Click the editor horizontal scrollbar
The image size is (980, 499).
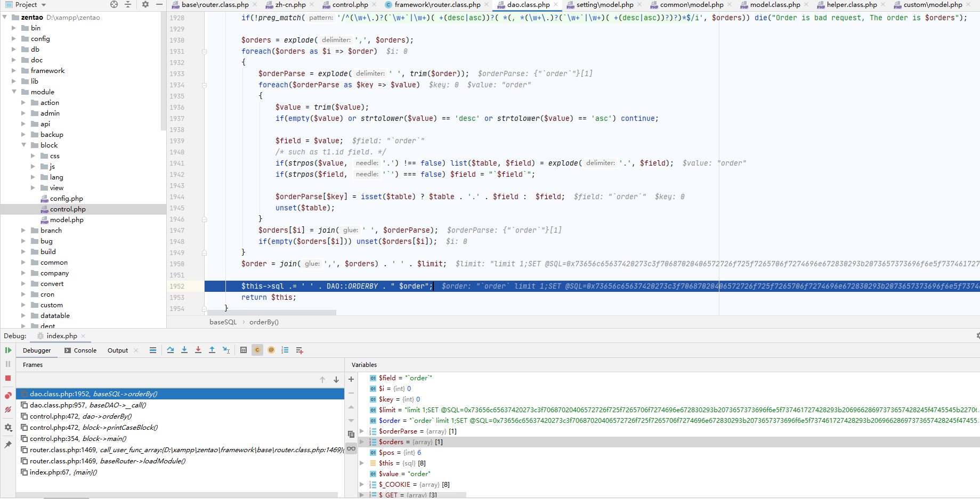pyautogui.click(x=272, y=313)
